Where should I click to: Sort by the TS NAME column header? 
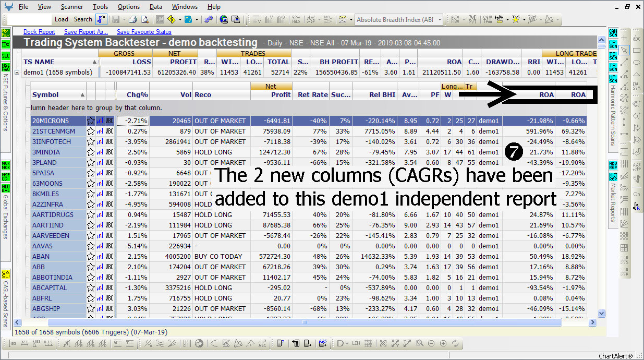click(60, 62)
